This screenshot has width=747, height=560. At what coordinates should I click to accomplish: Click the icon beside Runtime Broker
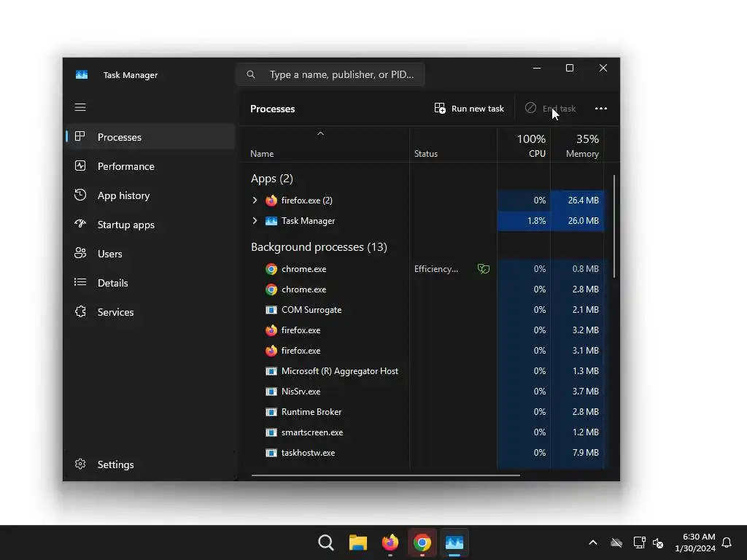click(271, 412)
